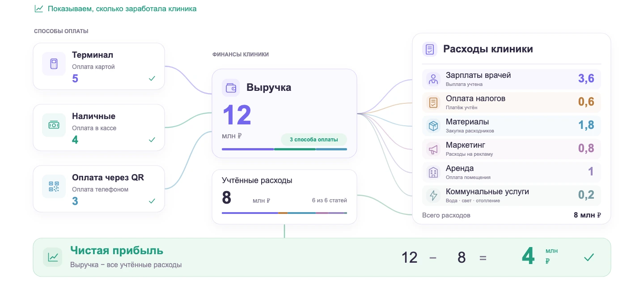Image resolution: width=644 pixels, height=290 pixels.
Task: Click 'Выручка − все учтённые расходы' subtitle
Action: coord(126,265)
